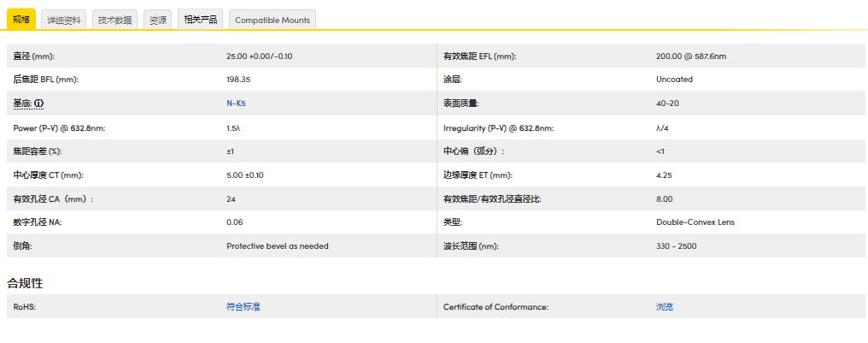Click the 符合标准 RoHS link
Screen dimensions: 868x343
pos(243,306)
